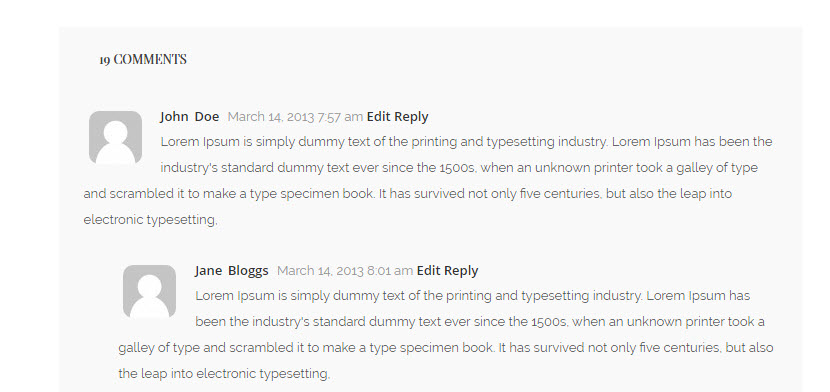Click Edit on John Doe's comment
830x392 pixels.
[378, 117]
